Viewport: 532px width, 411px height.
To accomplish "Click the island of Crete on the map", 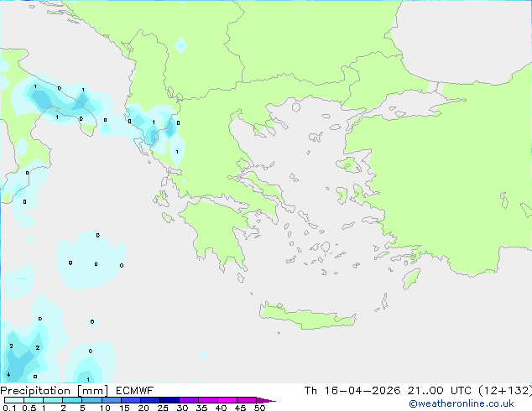I will click(307, 316).
